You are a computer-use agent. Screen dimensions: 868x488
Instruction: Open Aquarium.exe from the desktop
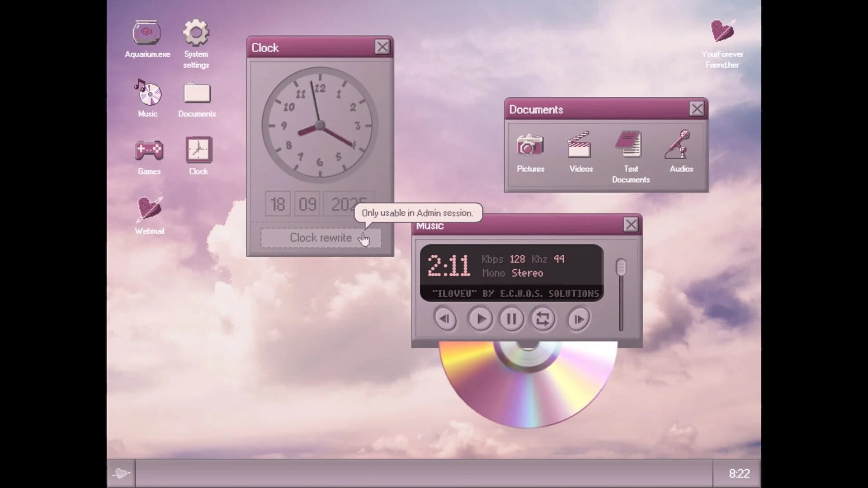(x=147, y=34)
